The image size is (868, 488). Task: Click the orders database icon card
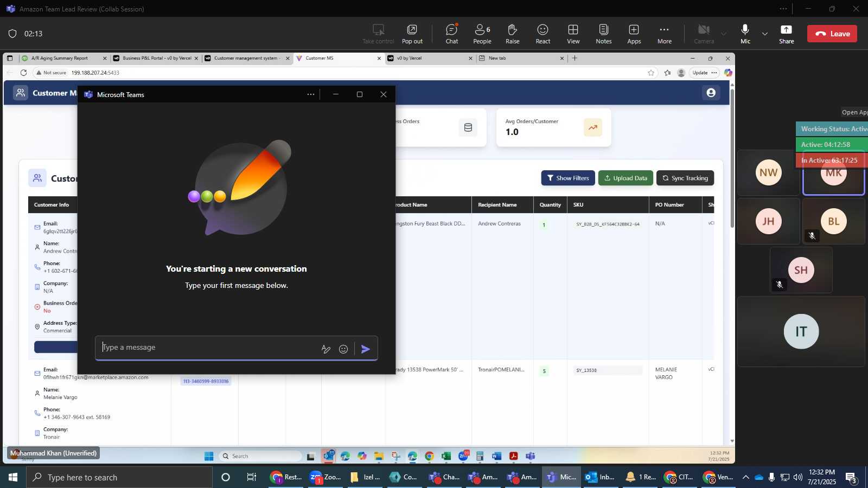468,127
